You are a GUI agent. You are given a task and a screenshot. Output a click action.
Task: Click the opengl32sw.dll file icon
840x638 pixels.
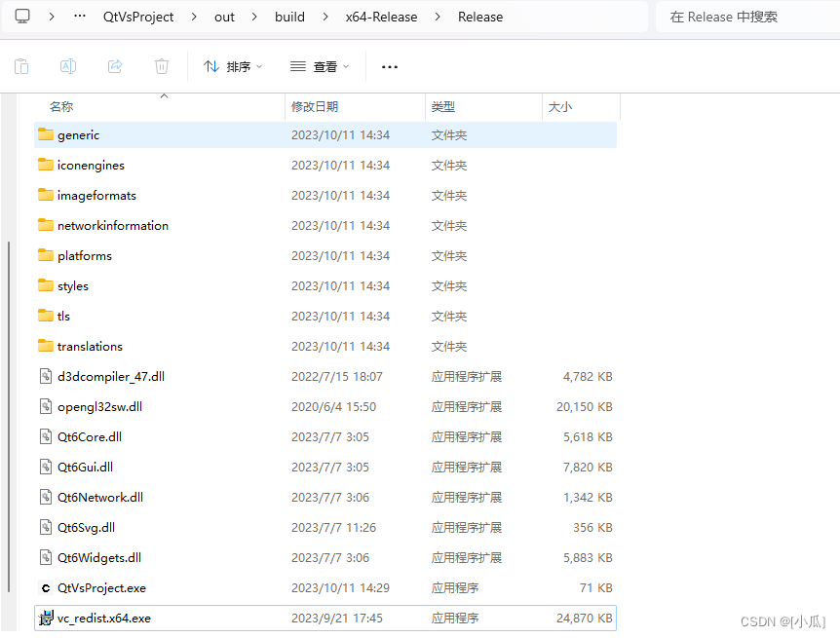(46, 406)
